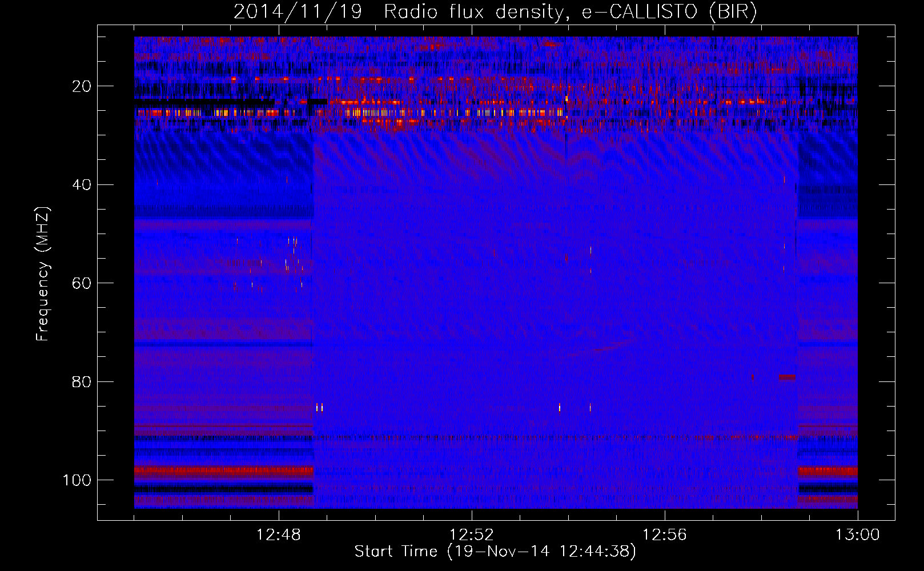The width and height of the screenshot is (924, 571).
Task: Click the time tick label '12:48'
Action: tap(279, 535)
